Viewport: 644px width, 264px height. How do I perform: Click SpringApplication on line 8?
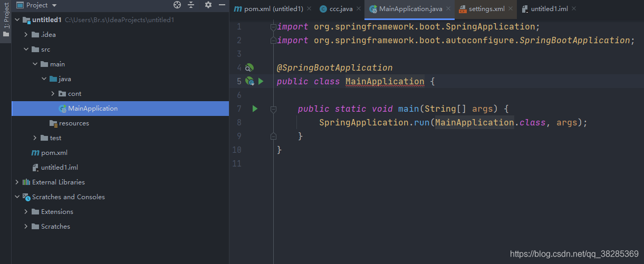(x=364, y=122)
